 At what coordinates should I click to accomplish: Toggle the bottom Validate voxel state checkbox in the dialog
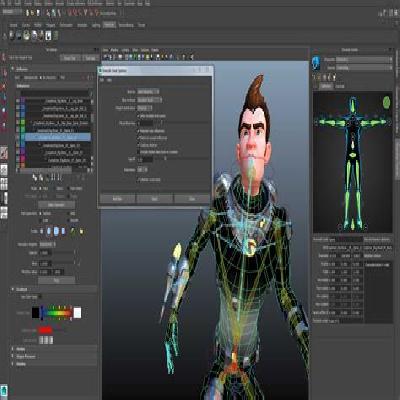pyautogui.click(x=139, y=180)
